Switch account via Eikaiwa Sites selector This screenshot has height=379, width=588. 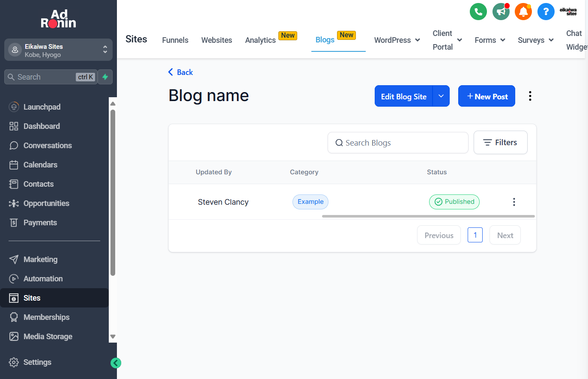tap(58, 50)
